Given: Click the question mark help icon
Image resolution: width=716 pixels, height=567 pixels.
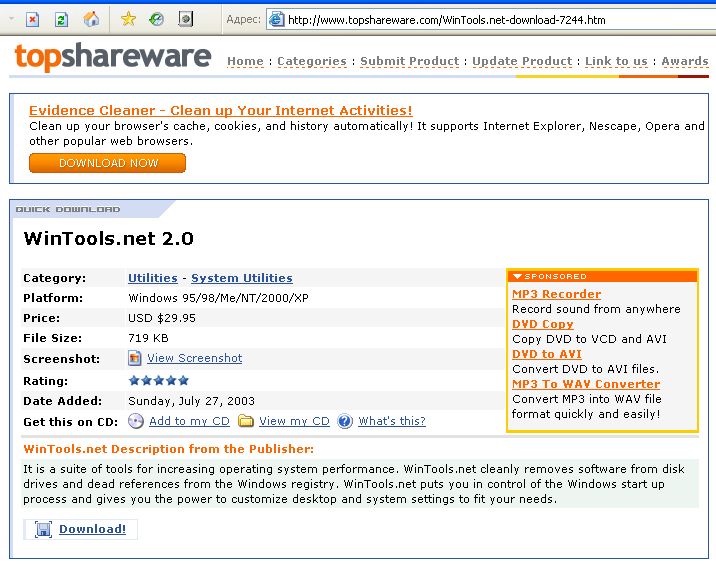Looking at the screenshot, I should 346,421.
